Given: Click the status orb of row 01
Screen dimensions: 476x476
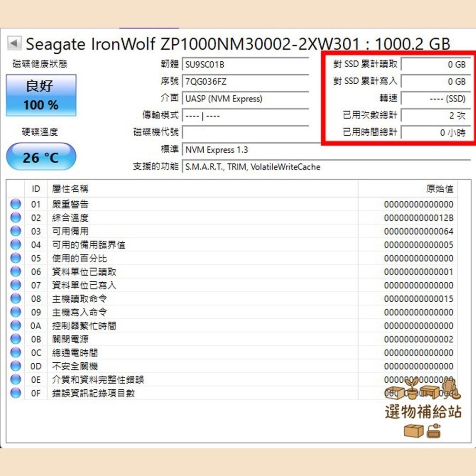Looking at the screenshot, I should 16,204.
